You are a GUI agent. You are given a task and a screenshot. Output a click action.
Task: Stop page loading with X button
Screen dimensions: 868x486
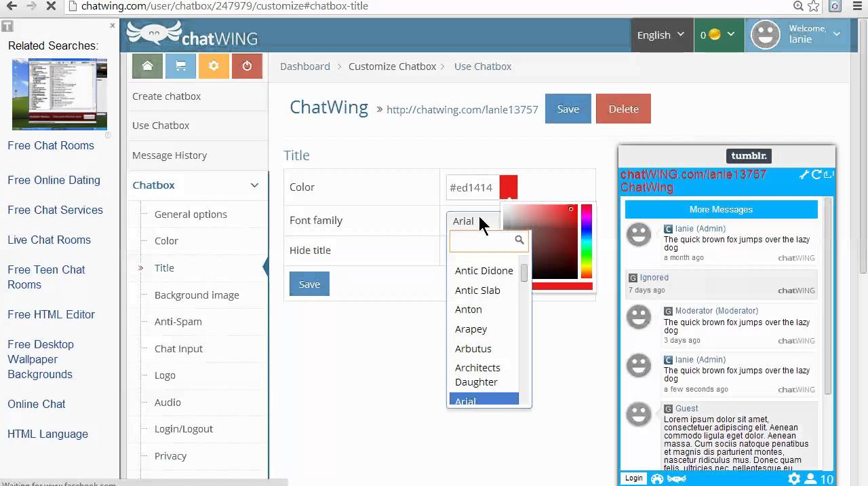tap(52, 6)
